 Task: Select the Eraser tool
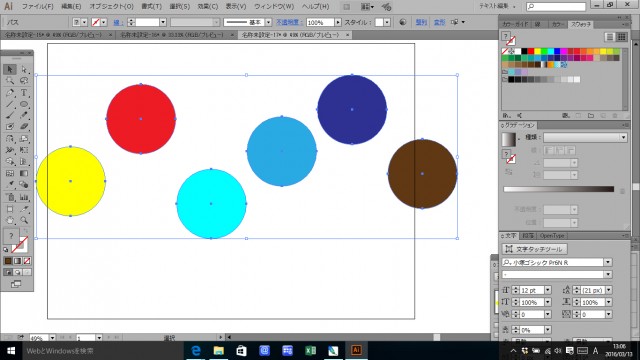[x=24, y=127]
